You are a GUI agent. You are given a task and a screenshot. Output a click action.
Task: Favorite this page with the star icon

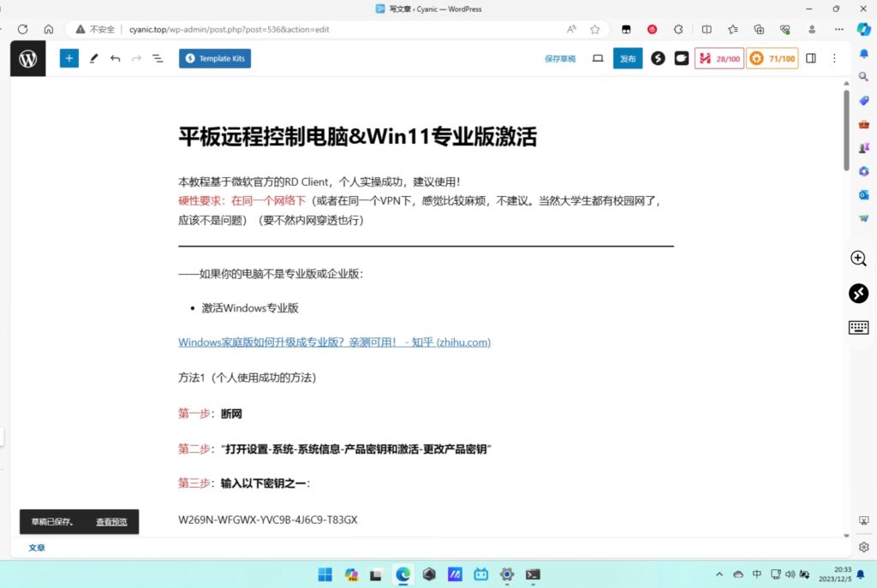[x=595, y=29]
